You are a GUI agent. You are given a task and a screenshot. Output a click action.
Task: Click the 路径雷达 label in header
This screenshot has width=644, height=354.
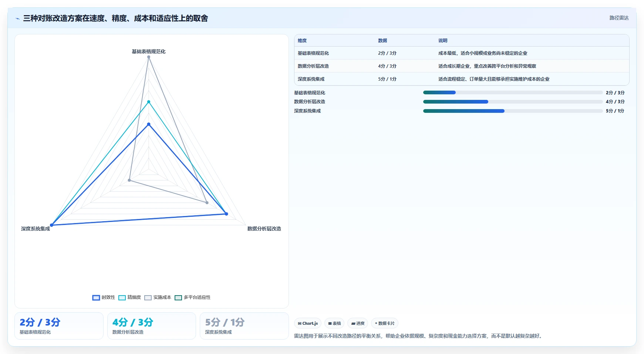(619, 18)
